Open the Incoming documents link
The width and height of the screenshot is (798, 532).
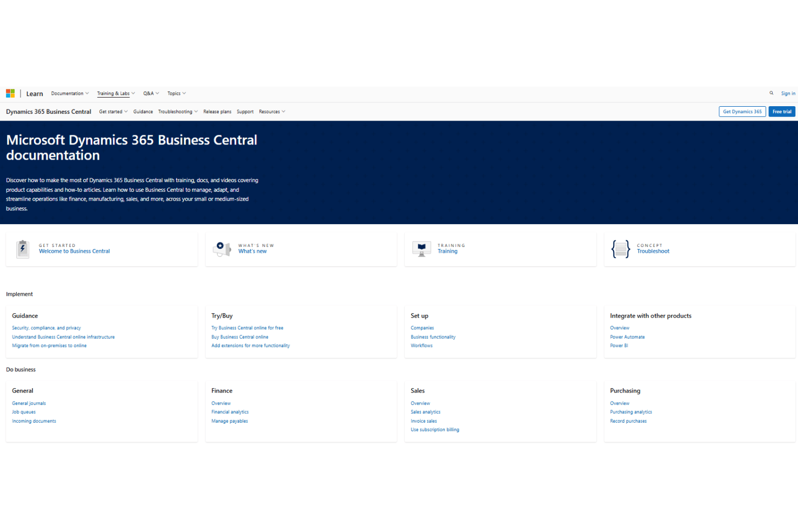pyautogui.click(x=34, y=421)
